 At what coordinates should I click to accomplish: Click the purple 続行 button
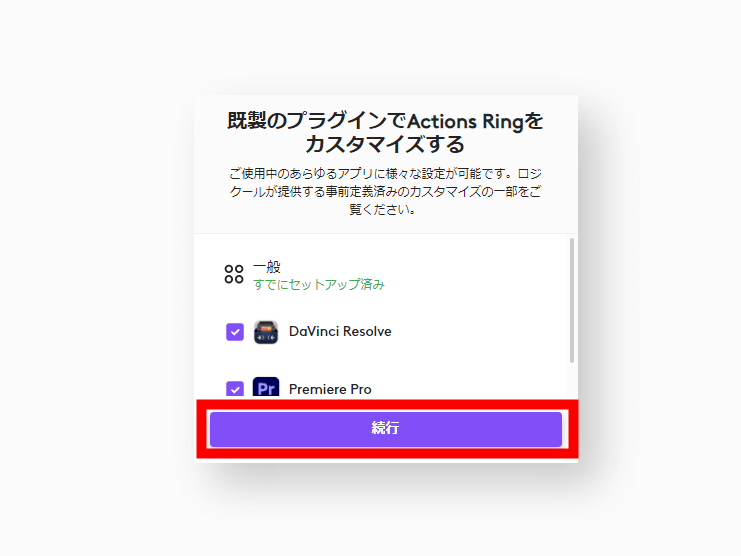[386, 429]
